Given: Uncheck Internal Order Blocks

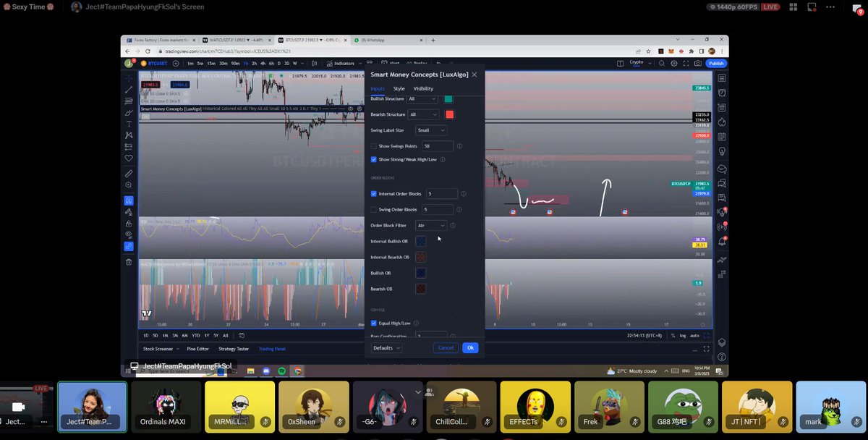Looking at the screenshot, I should (373, 193).
